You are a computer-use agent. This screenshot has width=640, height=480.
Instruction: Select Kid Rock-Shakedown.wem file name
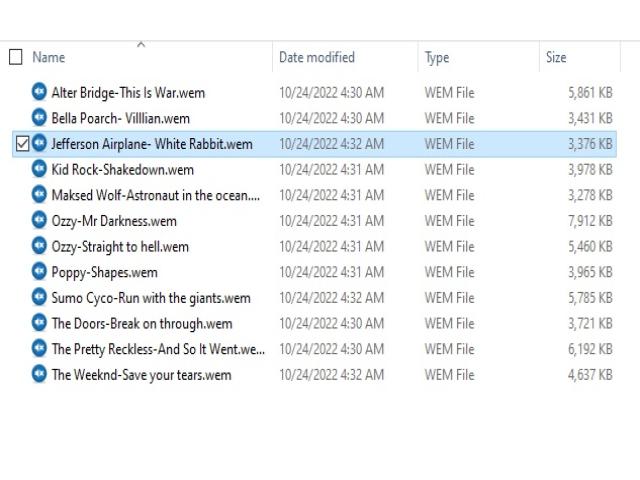click(x=122, y=170)
